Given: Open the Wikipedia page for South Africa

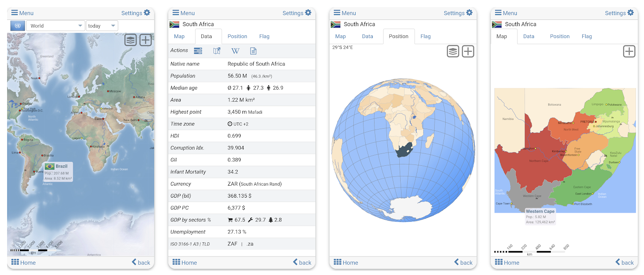Looking at the screenshot, I should point(235,51).
